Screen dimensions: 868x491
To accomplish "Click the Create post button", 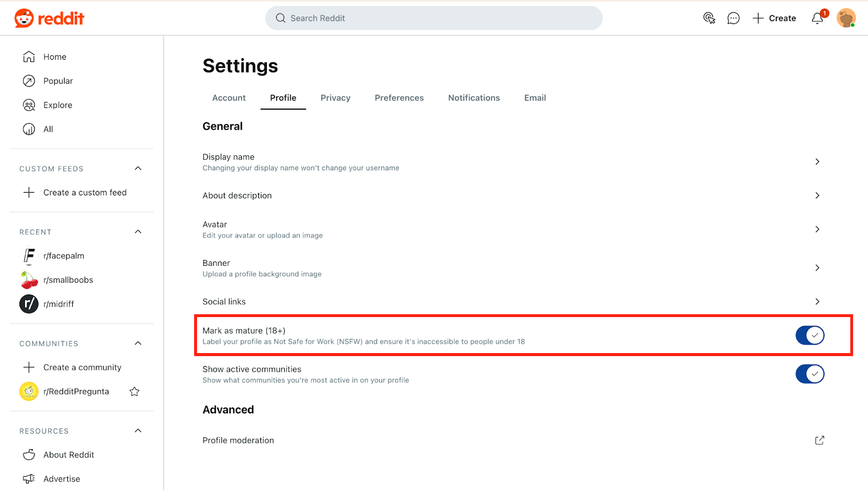I will pyautogui.click(x=774, y=18).
